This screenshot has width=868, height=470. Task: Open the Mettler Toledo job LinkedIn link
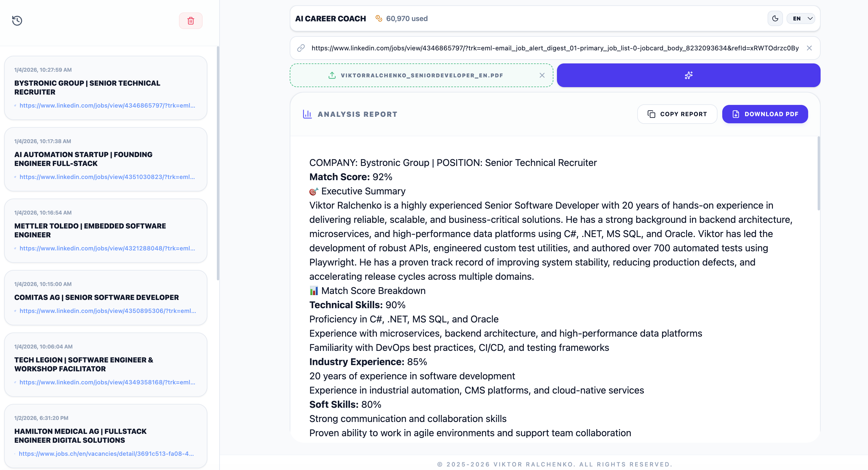click(107, 249)
